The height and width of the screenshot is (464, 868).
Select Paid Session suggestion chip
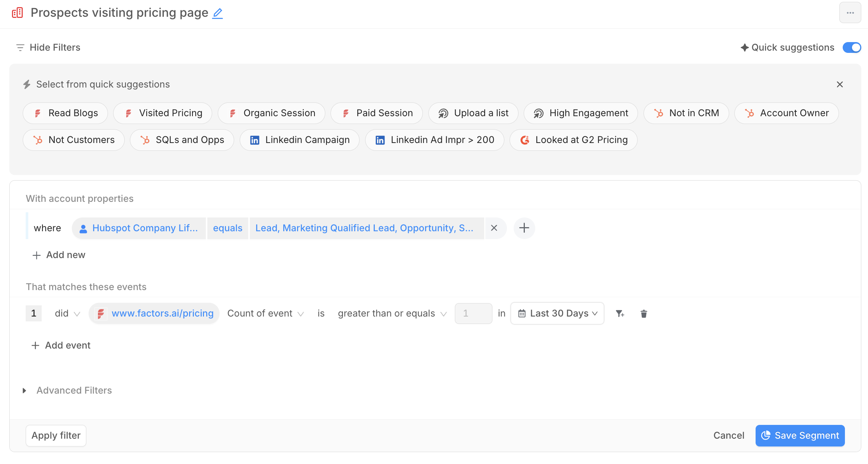(x=377, y=113)
